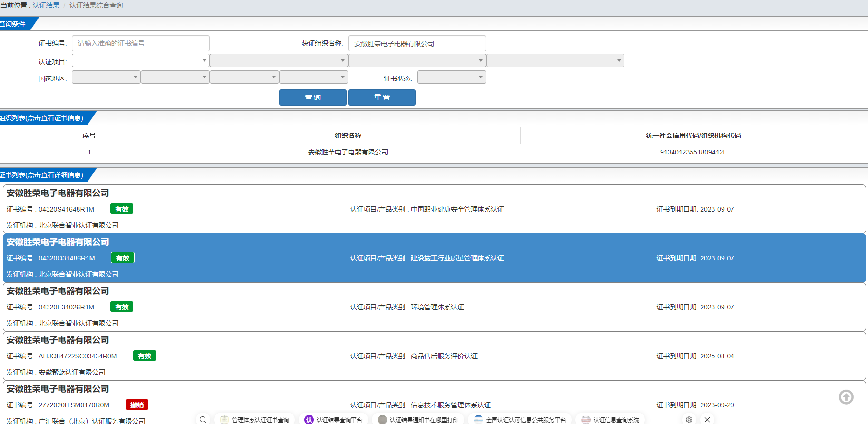Image resolution: width=868 pixels, height=424 pixels.
Task: Click red 撤销 badge of 2772020ITSM0170R0M
Action: [137, 405]
